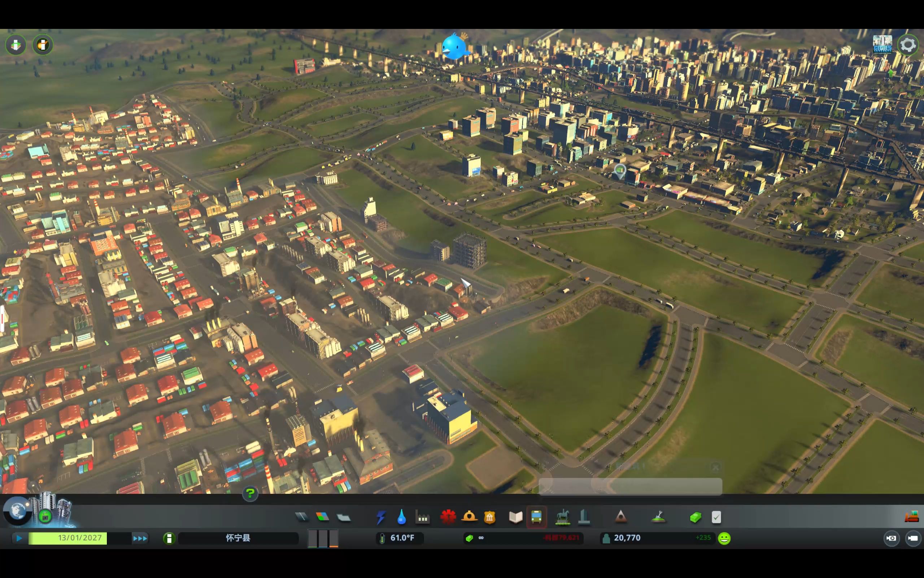Click the orange-white mod button at top left

tap(42, 45)
